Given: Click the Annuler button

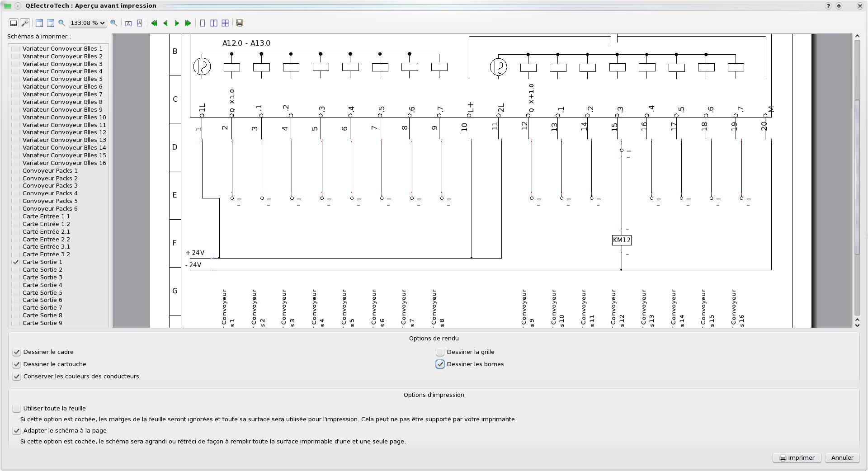Looking at the screenshot, I should [x=842, y=458].
